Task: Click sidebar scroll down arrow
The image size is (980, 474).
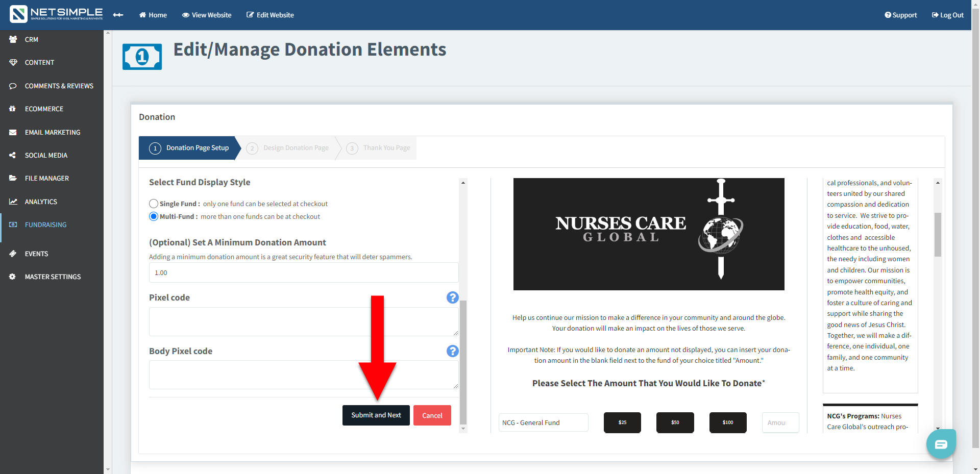Action: click(107, 469)
